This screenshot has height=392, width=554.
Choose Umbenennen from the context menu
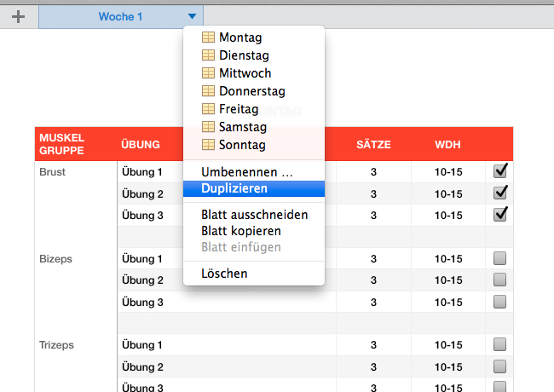point(246,171)
